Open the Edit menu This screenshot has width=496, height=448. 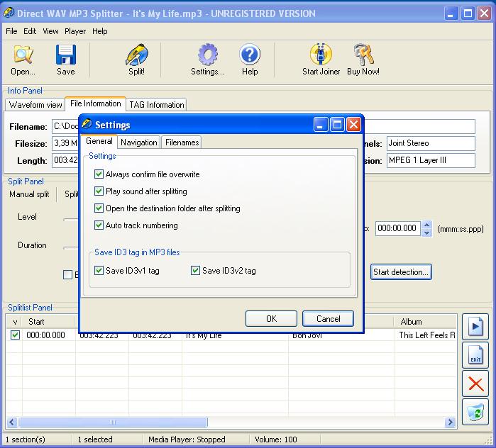point(30,31)
